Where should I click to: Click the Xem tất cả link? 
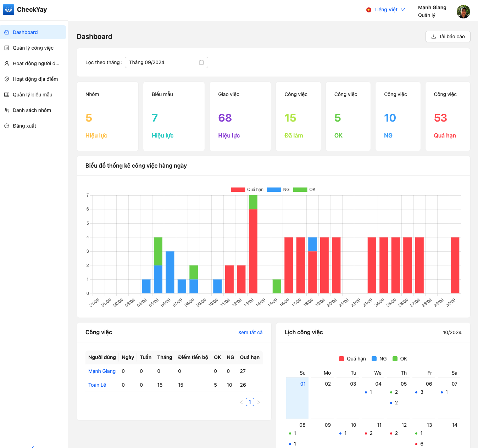coord(250,332)
